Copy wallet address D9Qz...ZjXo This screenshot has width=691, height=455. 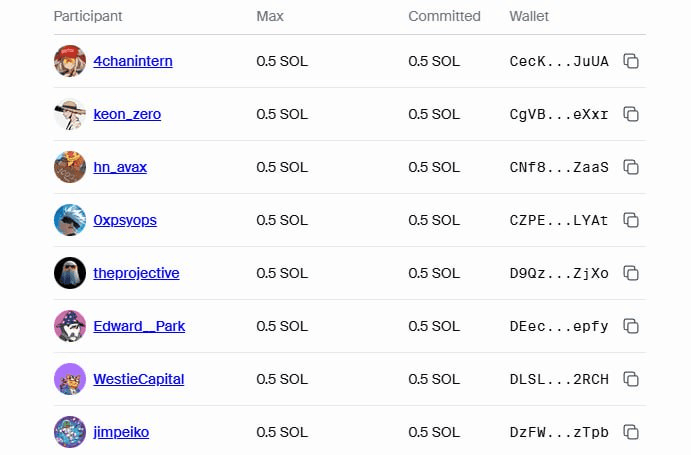point(631,273)
